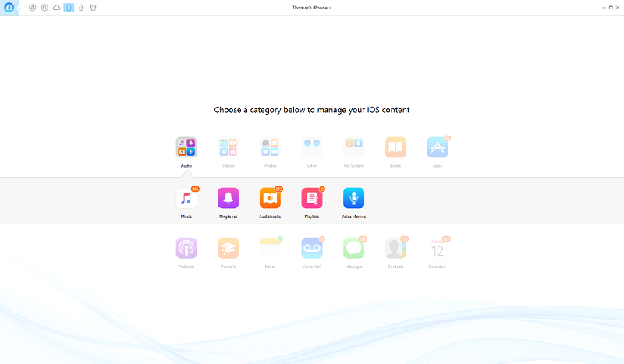The width and height of the screenshot is (624, 364).
Task: Open the small dropdown arrow beside the AnyTrans logo
Action: click(19, 9)
